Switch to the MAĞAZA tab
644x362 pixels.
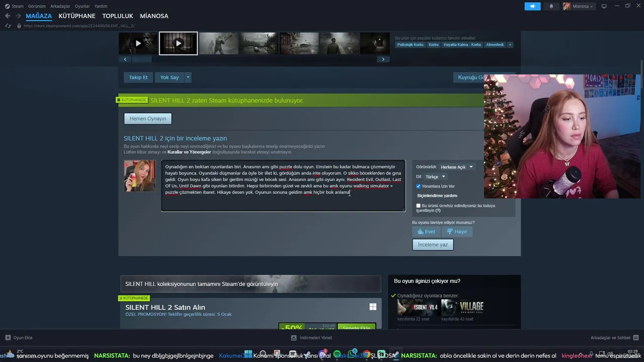39,16
